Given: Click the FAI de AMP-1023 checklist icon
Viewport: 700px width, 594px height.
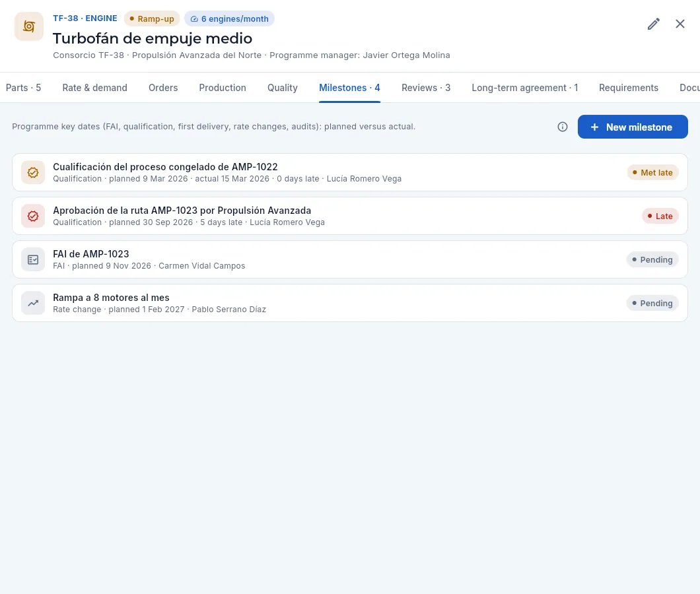Looking at the screenshot, I should tap(33, 260).
